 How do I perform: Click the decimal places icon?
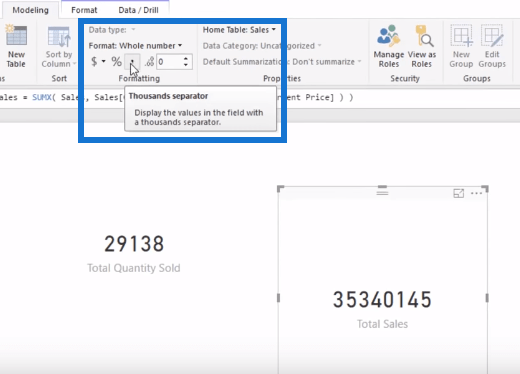149,61
